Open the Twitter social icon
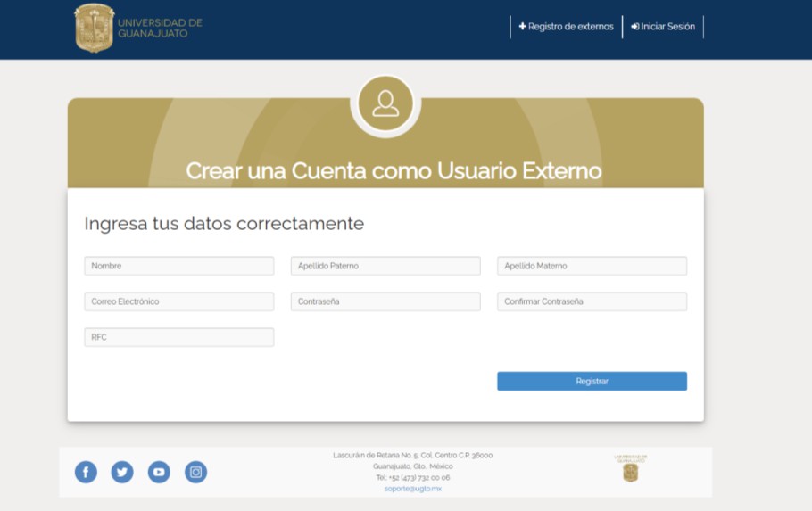The height and width of the screenshot is (511, 812). click(x=122, y=472)
